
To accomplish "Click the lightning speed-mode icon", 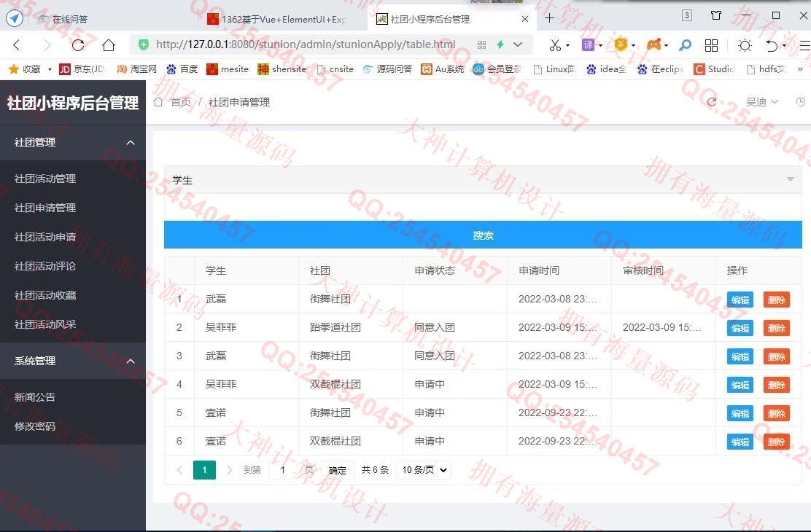I will pyautogui.click(x=500, y=44).
